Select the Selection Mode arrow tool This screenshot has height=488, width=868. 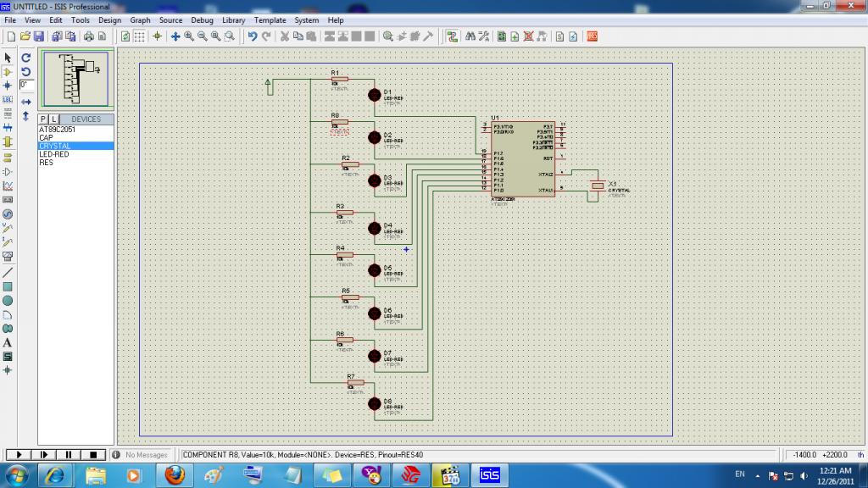8,58
